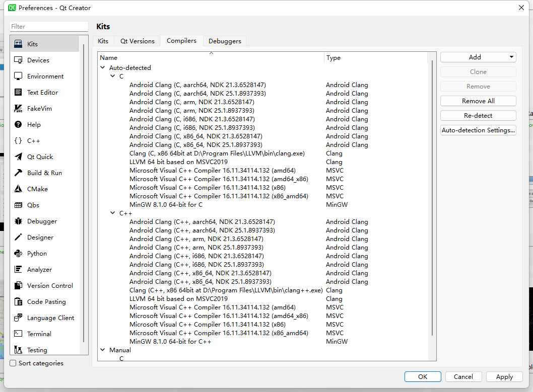Enable the Sort categories checkbox

pos(13,363)
